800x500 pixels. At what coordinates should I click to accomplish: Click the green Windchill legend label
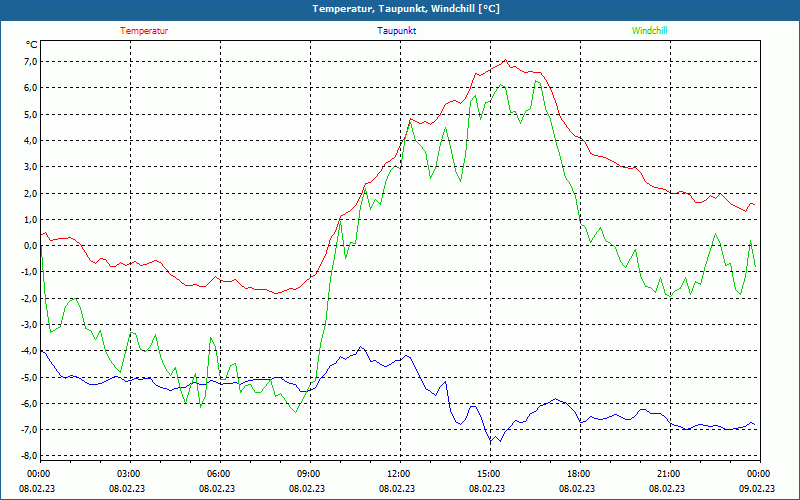tap(649, 30)
